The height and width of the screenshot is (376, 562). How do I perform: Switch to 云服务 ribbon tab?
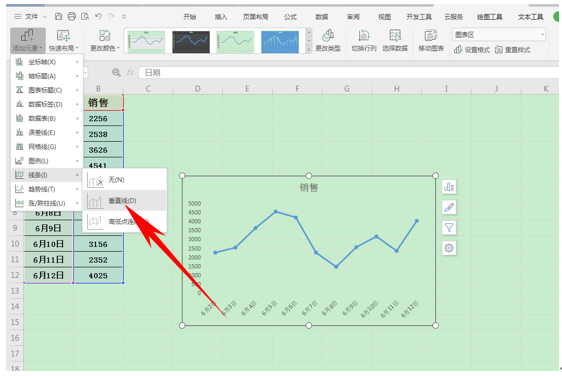click(453, 17)
